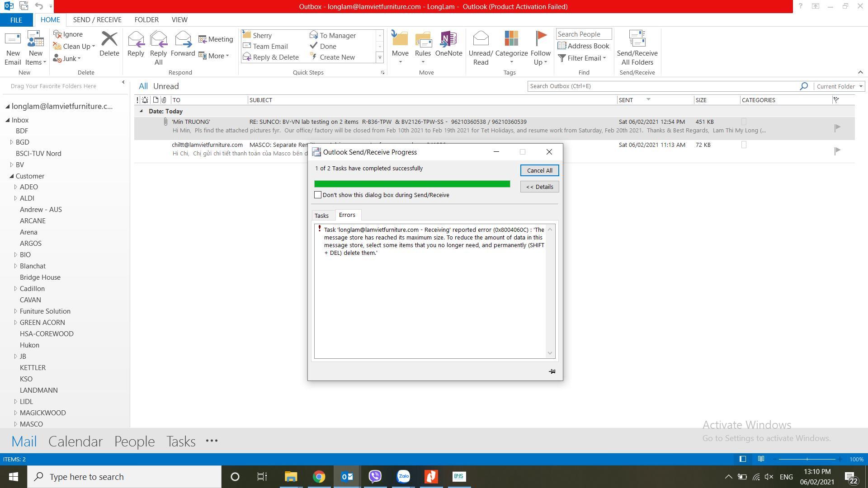Click the Reply All icon

158,48
